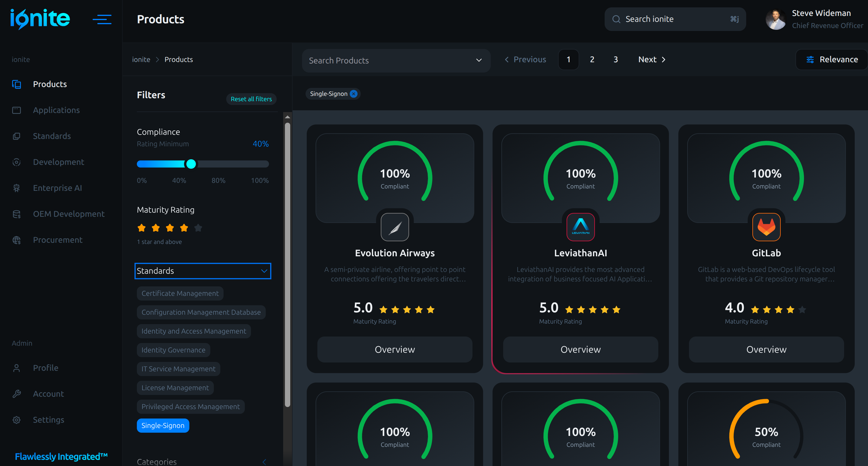
Task: Click the scroll-up arrow in filters panel
Action: (x=288, y=117)
